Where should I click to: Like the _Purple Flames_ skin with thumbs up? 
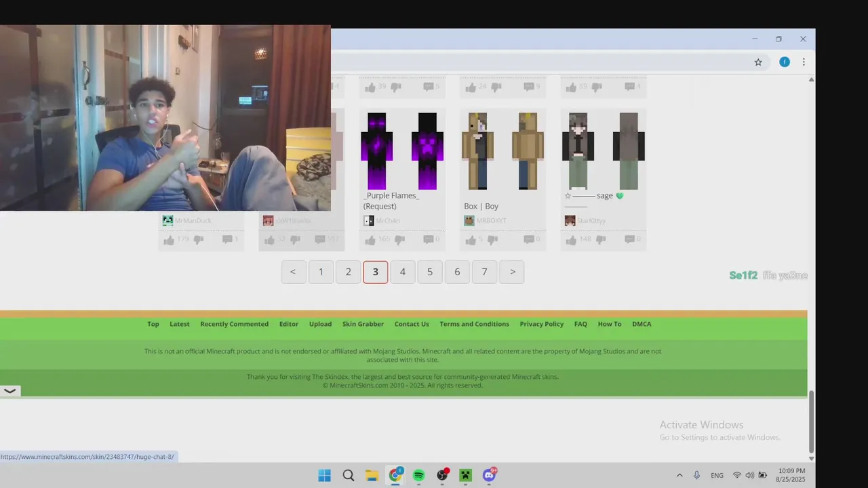(370, 240)
